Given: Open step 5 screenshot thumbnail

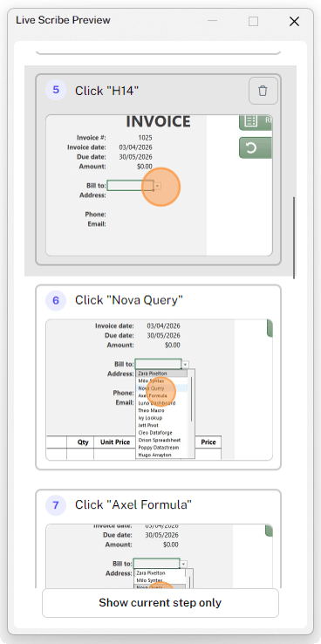Looking at the screenshot, I should [159, 185].
